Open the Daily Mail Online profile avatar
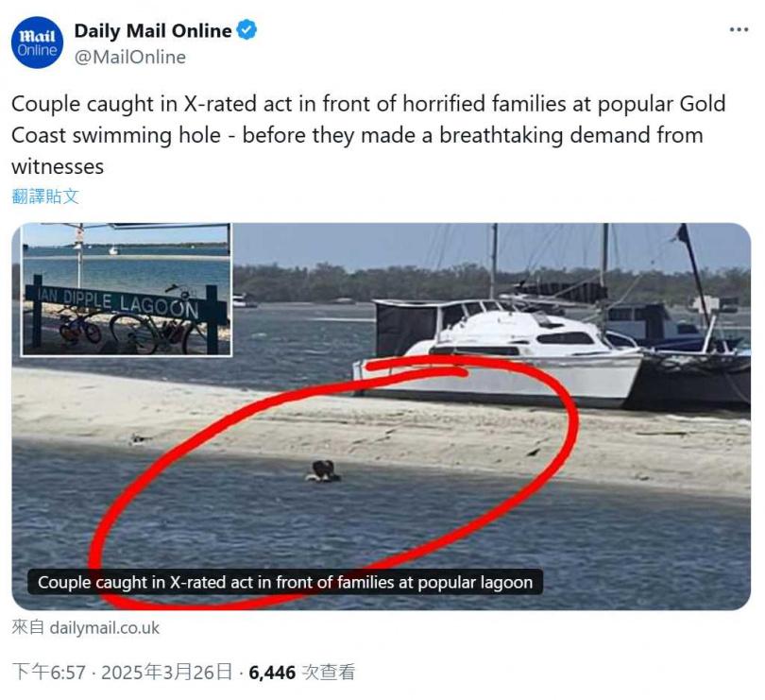 tap(37, 43)
